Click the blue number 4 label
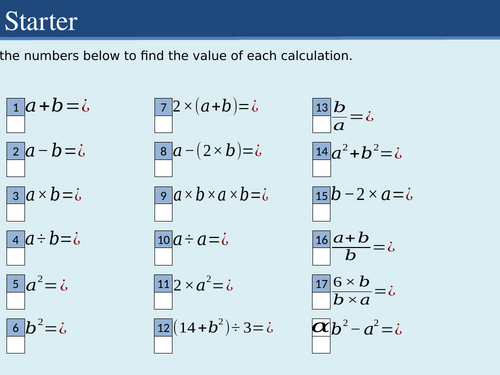This screenshot has height=375, width=500. pos(16,239)
